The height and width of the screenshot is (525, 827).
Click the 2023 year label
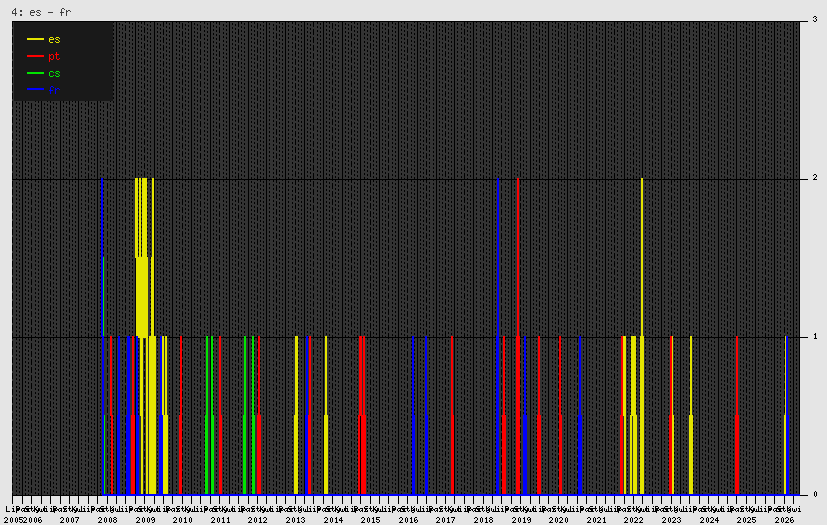point(671,520)
